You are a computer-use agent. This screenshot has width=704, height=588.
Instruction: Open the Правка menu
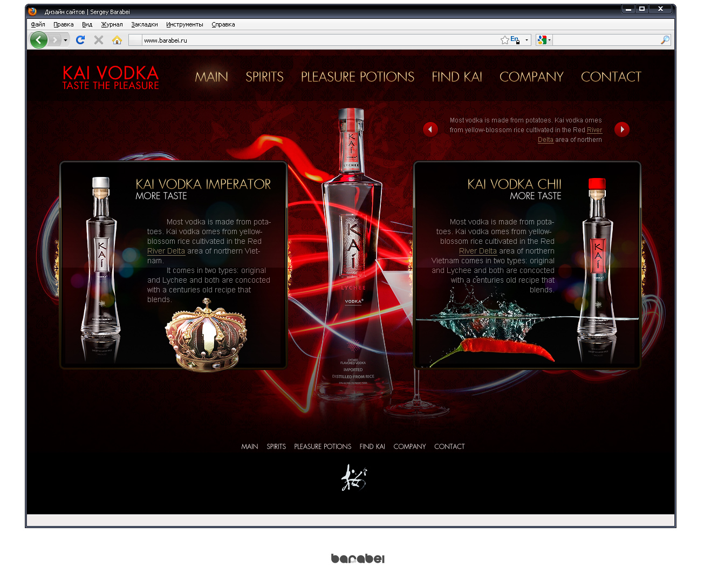pyautogui.click(x=64, y=24)
